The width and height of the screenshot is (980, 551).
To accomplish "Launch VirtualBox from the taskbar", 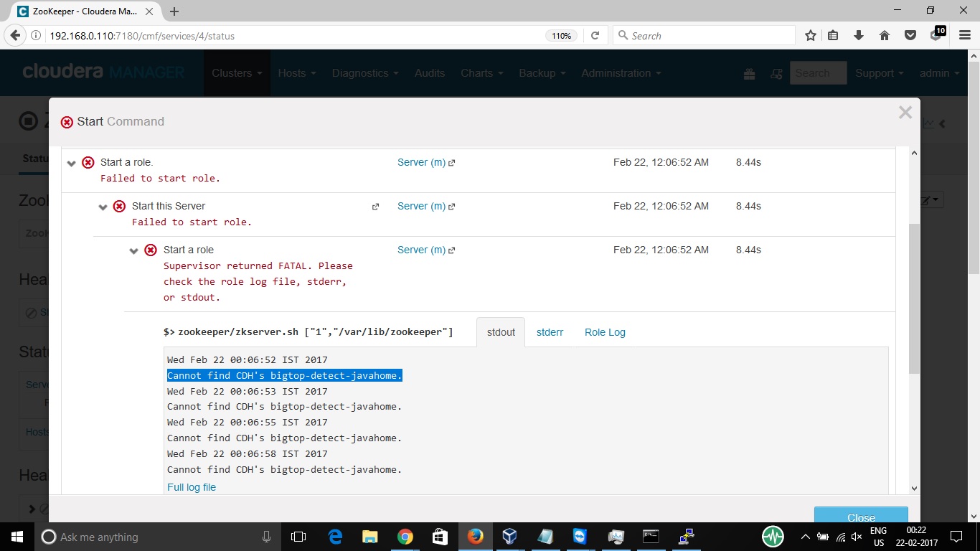I will pyautogui.click(x=509, y=537).
